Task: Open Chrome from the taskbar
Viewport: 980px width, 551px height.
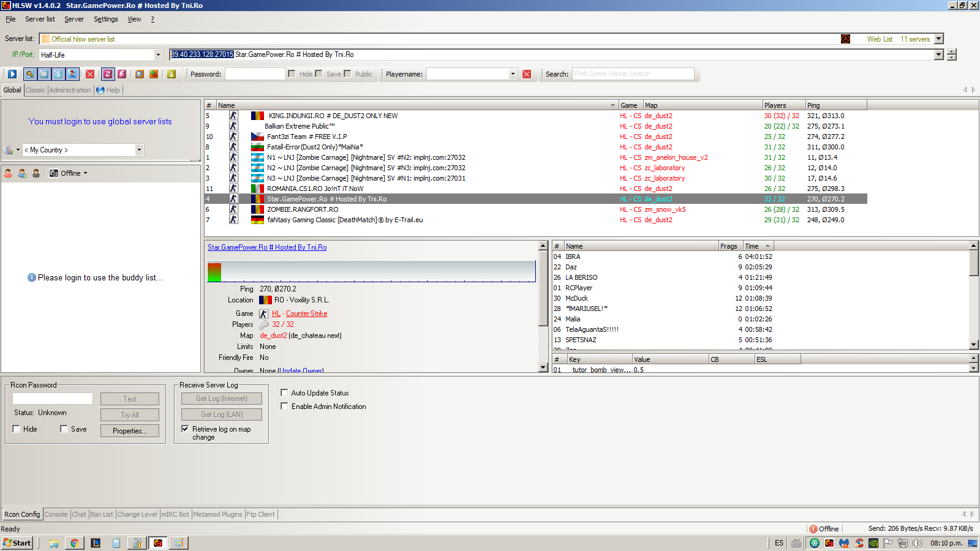Action: (x=74, y=543)
